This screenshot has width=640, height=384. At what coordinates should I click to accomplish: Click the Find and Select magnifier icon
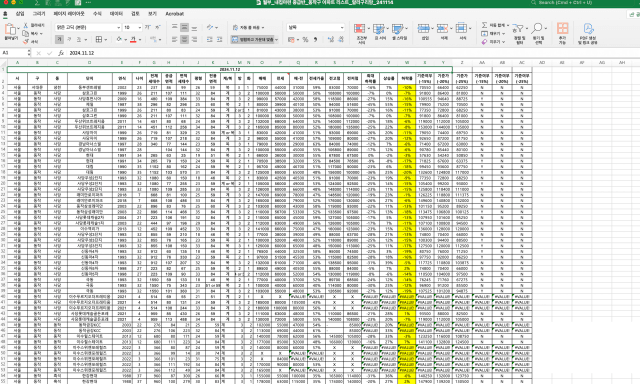[537, 29]
